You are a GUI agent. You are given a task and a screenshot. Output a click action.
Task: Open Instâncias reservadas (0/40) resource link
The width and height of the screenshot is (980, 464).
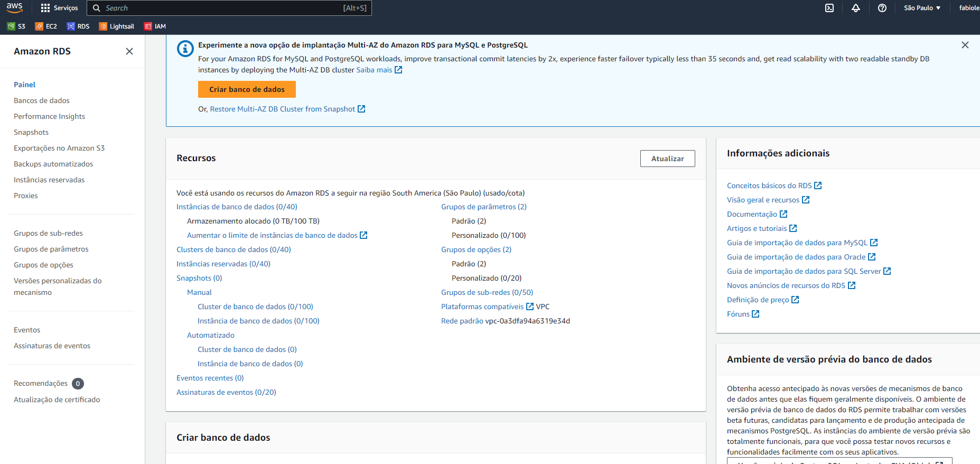point(223,264)
